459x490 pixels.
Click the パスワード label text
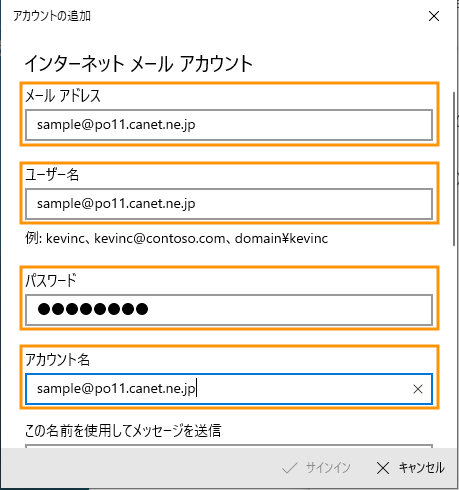point(51,280)
